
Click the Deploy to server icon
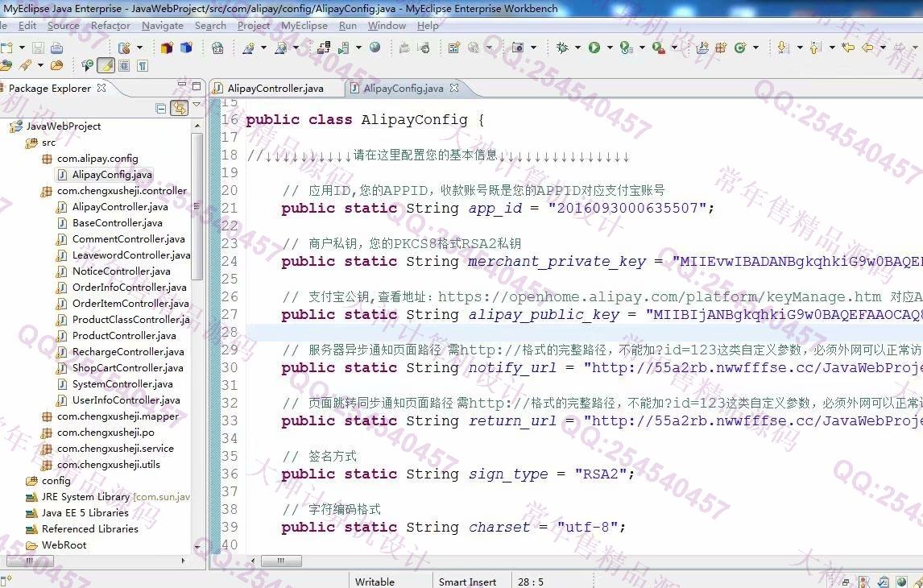tap(324, 48)
